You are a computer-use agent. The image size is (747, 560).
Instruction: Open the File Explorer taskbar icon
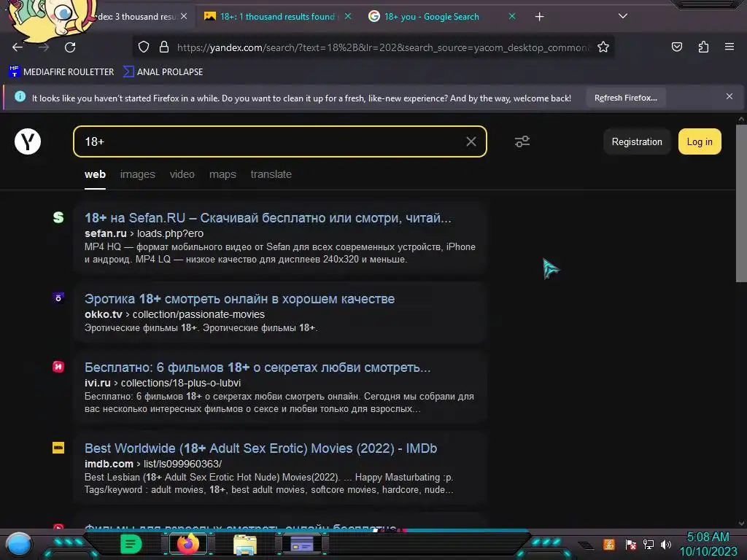pos(245,544)
